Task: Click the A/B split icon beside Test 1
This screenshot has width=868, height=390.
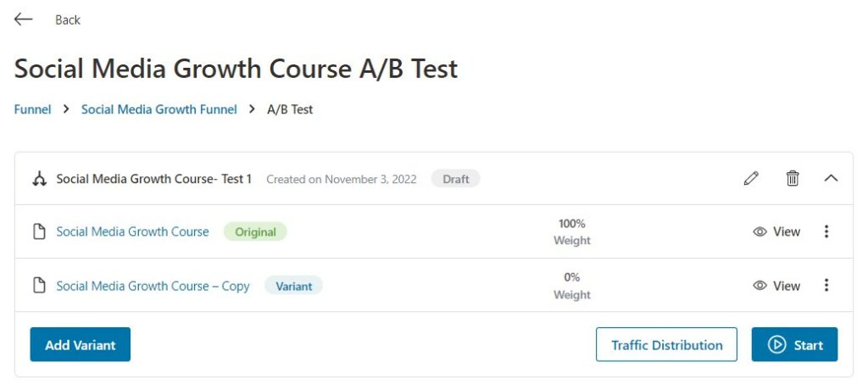Action: (39, 179)
